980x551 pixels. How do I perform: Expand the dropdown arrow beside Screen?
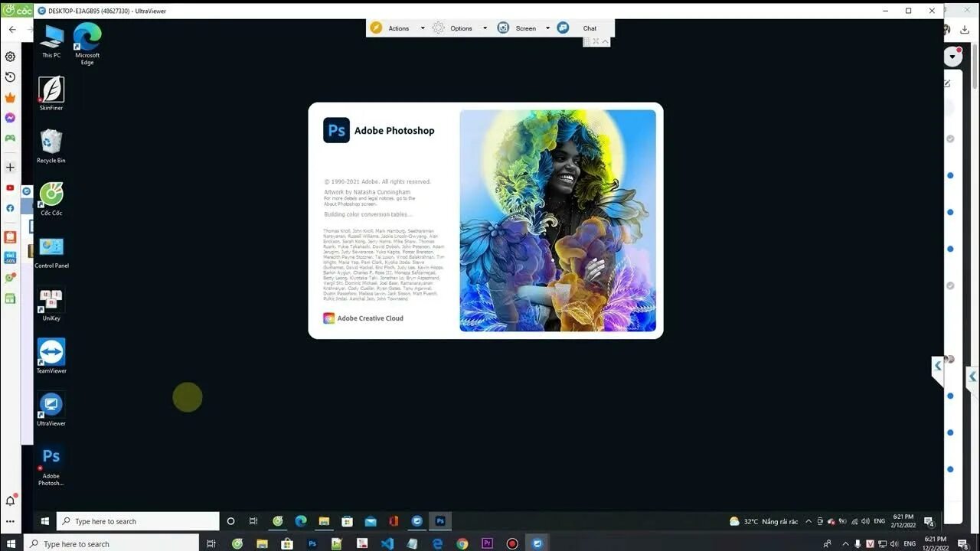coord(547,28)
